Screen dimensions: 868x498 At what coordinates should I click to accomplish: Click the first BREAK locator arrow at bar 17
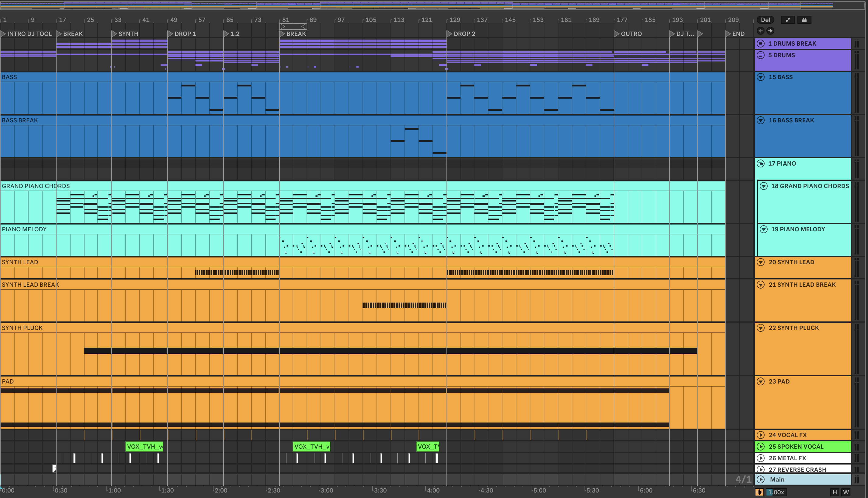[x=59, y=34]
